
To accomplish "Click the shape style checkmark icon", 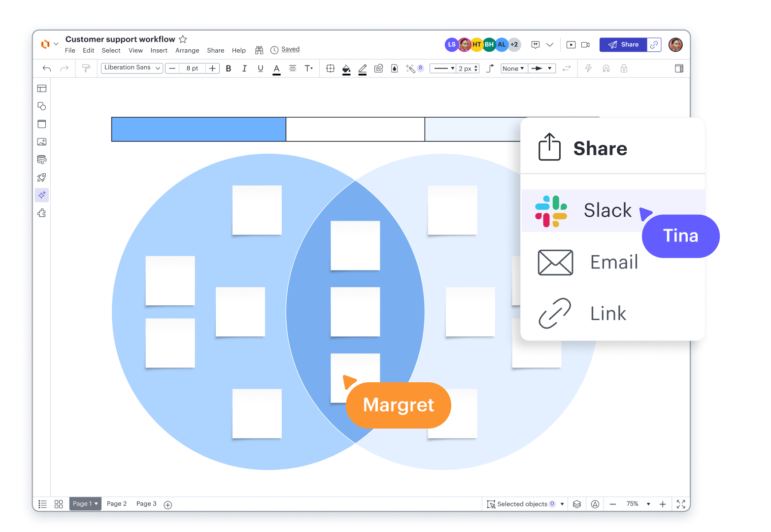I will pyautogui.click(x=378, y=68).
